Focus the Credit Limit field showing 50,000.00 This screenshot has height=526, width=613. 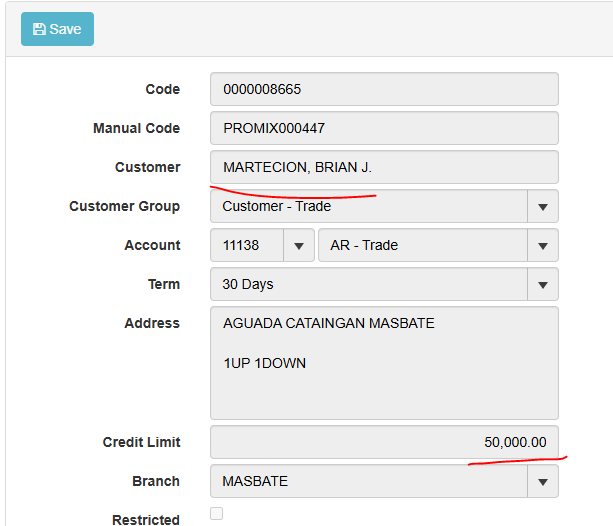pyautogui.click(x=384, y=442)
